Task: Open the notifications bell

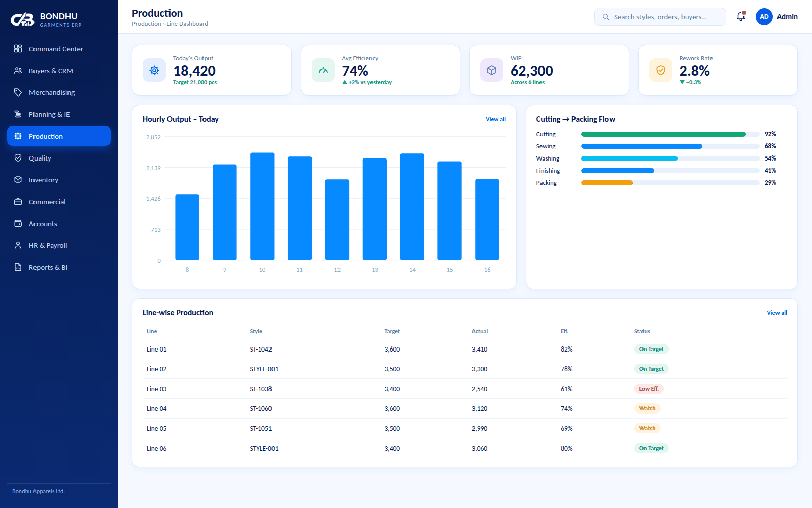Action: click(741, 17)
